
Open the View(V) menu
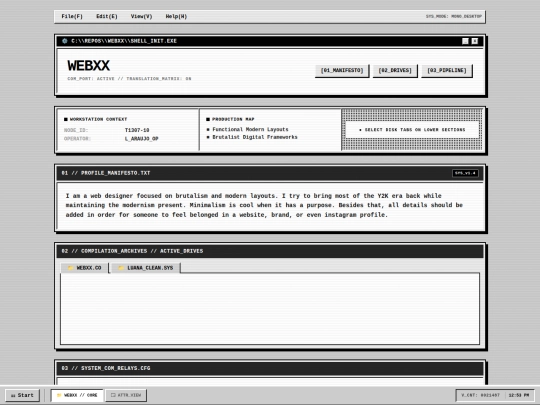point(142,17)
